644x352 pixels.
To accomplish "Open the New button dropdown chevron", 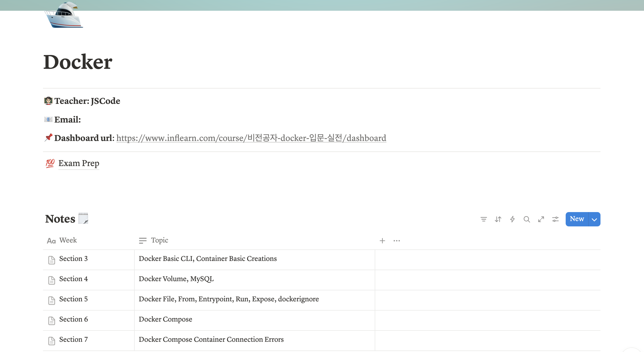I will point(594,219).
